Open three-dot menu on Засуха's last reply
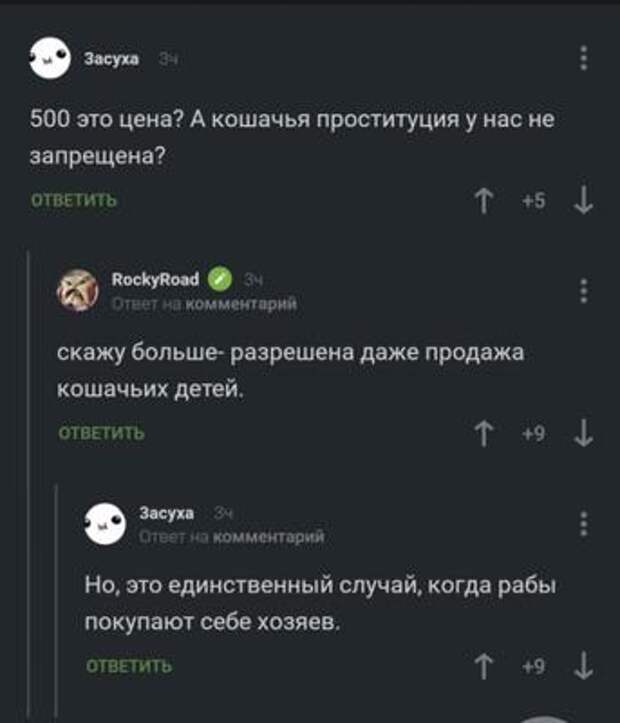Screen dimensions: 620x723 coord(584,524)
